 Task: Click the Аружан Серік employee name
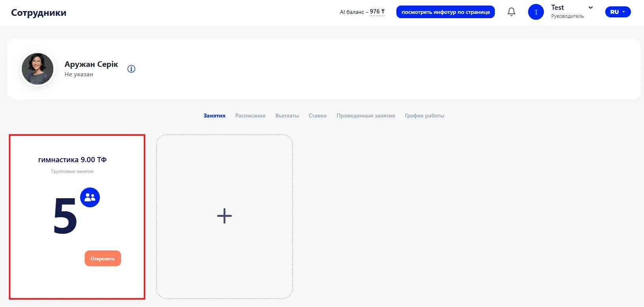91,64
